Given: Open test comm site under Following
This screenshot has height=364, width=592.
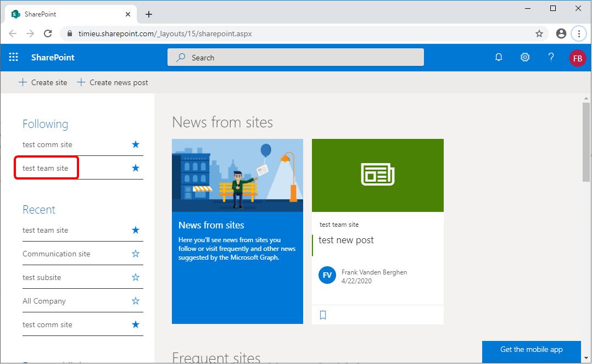Looking at the screenshot, I should point(47,144).
